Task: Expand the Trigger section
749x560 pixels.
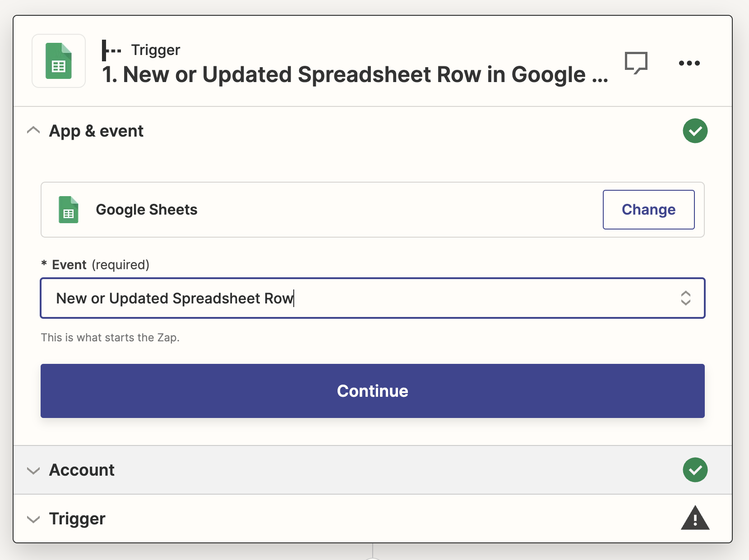Action: coord(32,519)
